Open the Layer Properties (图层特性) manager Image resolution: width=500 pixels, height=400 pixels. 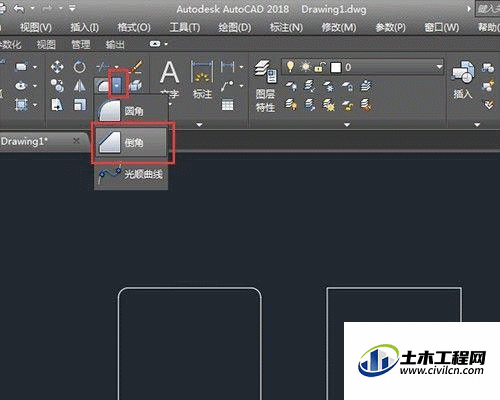(265, 86)
